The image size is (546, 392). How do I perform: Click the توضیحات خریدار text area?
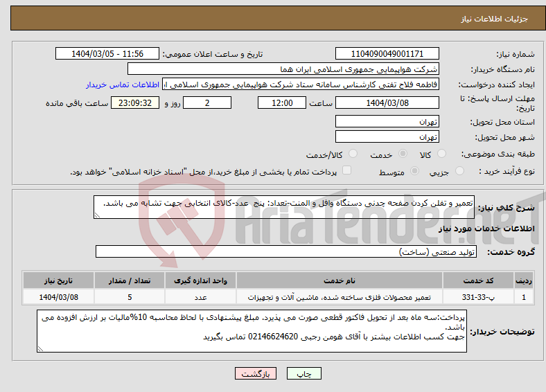252,331
